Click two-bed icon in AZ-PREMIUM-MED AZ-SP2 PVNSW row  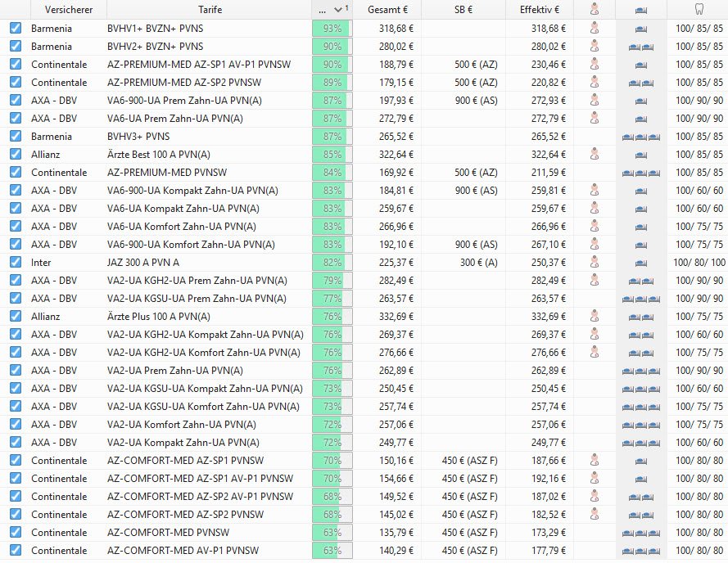coord(641,83)
